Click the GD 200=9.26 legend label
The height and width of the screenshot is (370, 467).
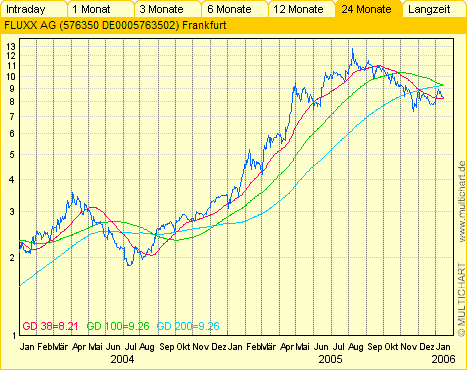click(188, 326)
